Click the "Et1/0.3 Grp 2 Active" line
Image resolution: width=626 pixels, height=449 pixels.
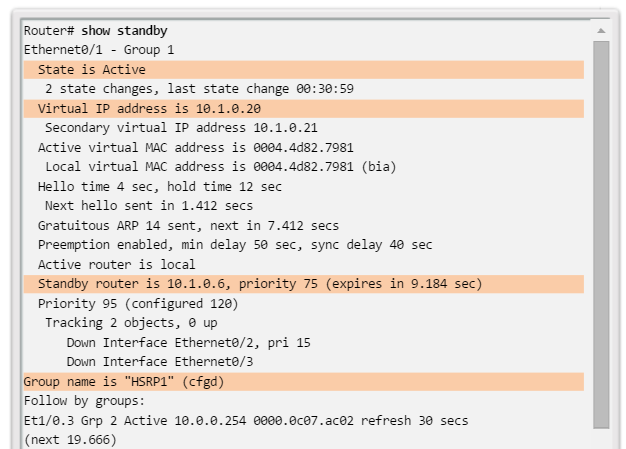tap(245, 420)
